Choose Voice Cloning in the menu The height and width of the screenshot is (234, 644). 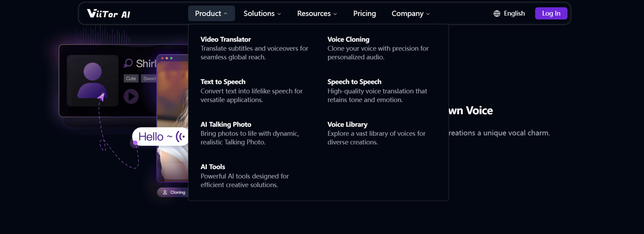point(348,39)
